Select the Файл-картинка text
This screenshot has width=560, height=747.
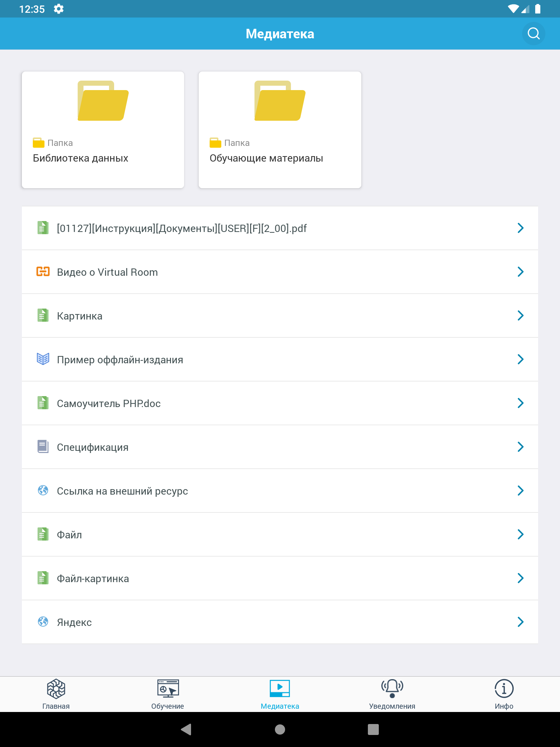[x=93, y=578]
